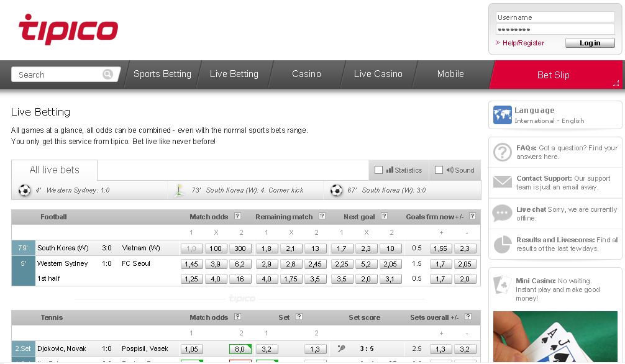Open the Results and Livescores link
Image resolution: width=625 pixels, height=364 pixels.
tap(556, 240)
